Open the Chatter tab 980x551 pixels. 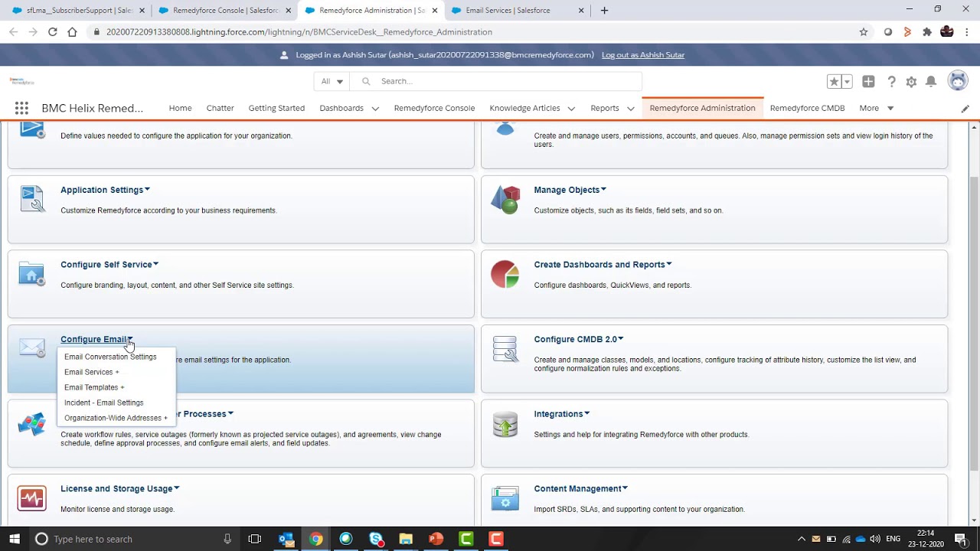[220, 108]
